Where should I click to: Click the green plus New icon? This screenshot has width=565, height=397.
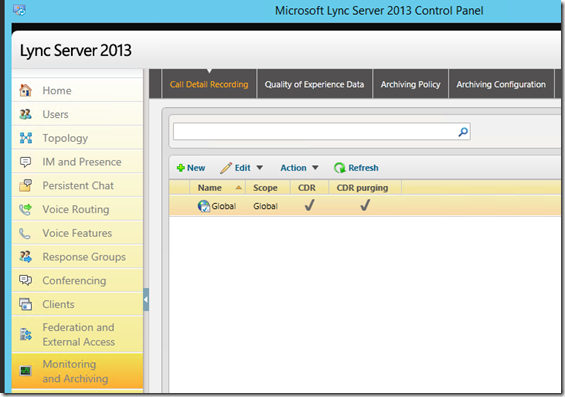[x=181, y=168]
